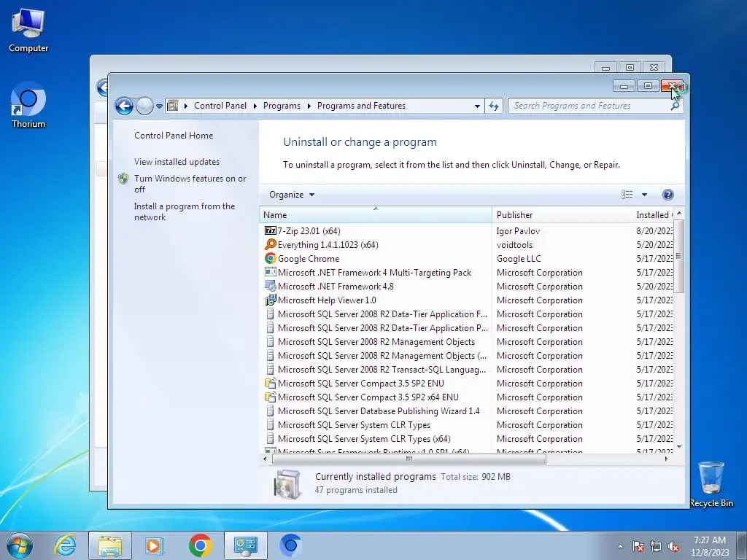Sort by the Installed On column
This screenshot has width=747, height=560.
click(x=654, y=215)
